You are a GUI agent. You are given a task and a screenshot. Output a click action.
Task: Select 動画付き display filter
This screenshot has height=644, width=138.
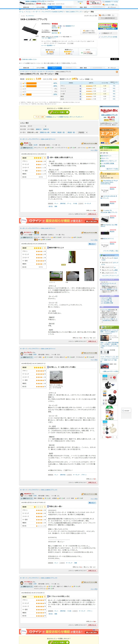click(x=46, y=129)
